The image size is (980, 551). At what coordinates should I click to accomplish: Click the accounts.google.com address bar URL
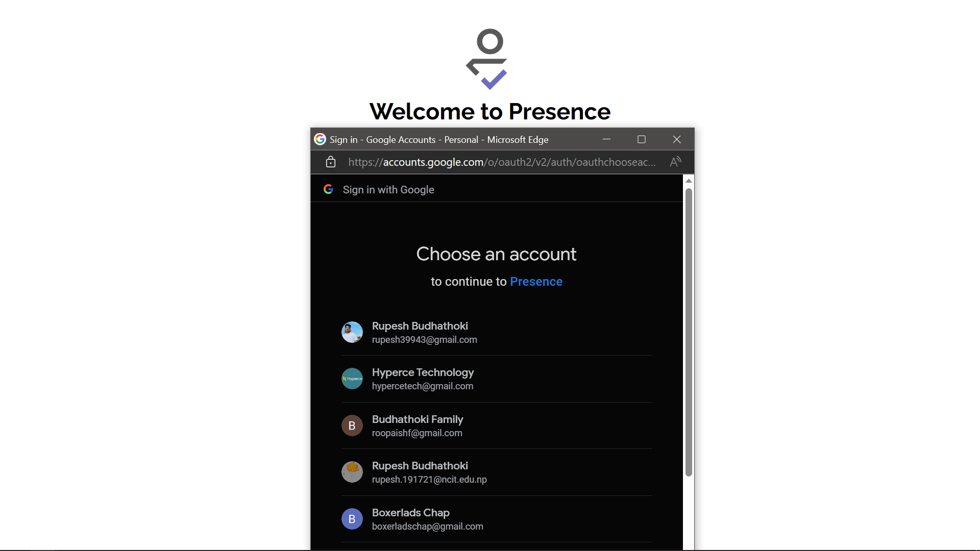[x=502, y=162]
